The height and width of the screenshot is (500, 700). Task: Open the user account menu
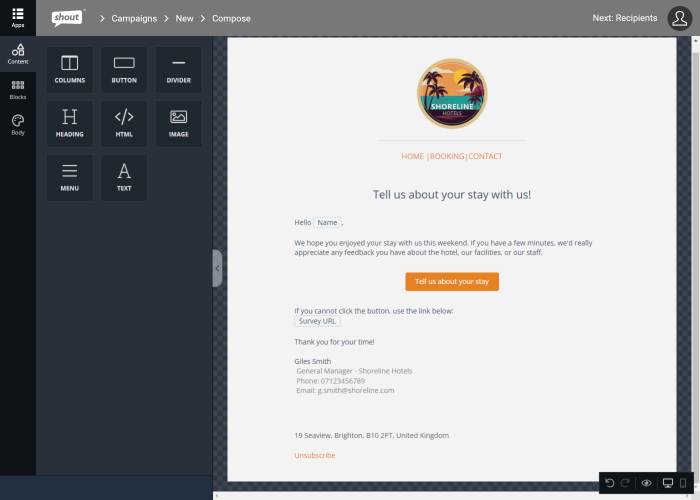679,18
